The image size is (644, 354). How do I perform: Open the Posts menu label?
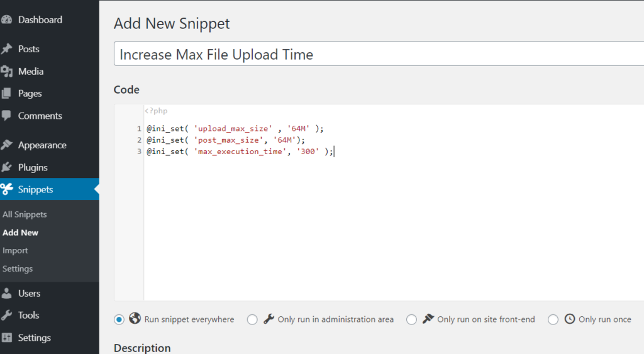(x=29, y=49)
